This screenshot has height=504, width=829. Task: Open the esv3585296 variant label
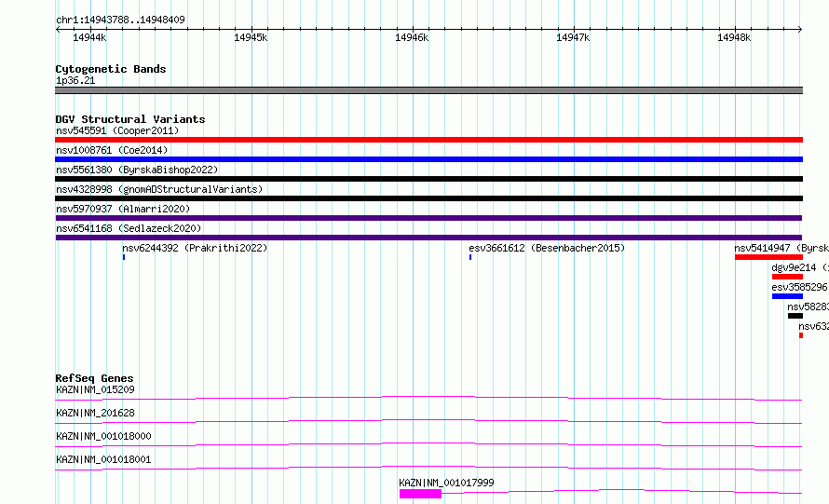[x=800, y=287]
